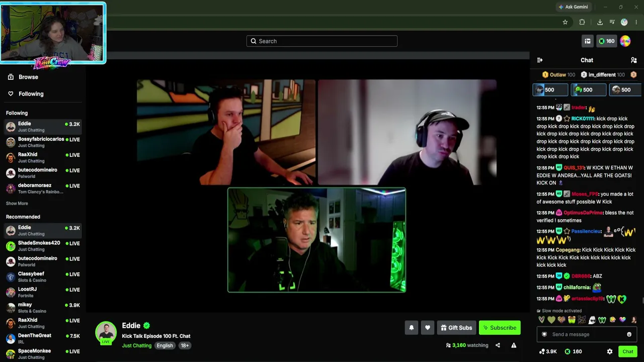The width and height of the screenshot is (644, 362).
Task: Open the browser media controls icon
Action: click(612, 22)
